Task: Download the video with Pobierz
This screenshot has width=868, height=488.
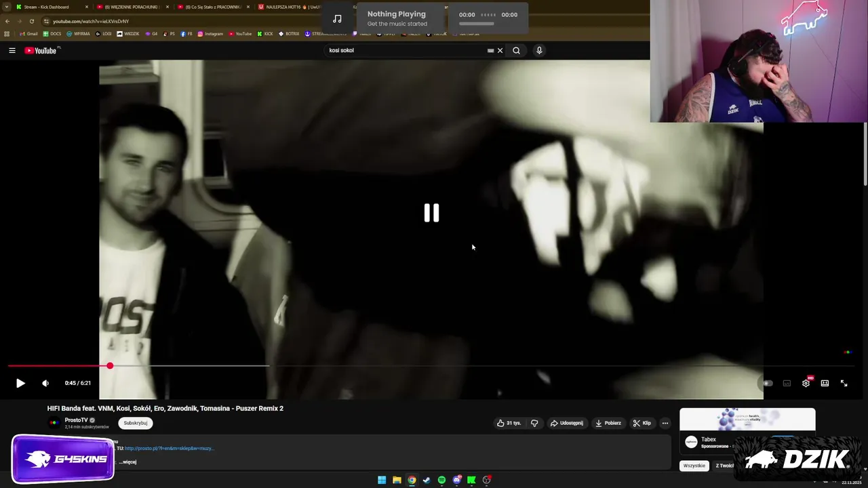Action: point(608,423)
